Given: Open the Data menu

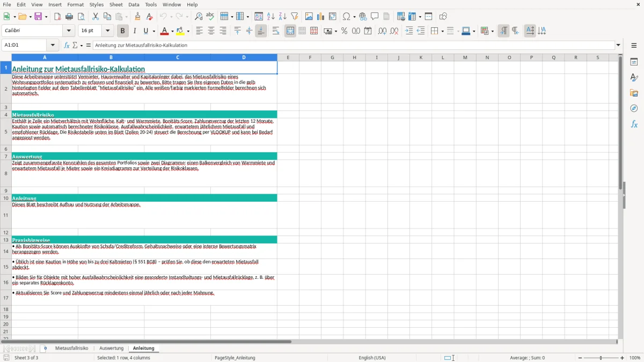Looking at the screenshot, I should point(134,4).
